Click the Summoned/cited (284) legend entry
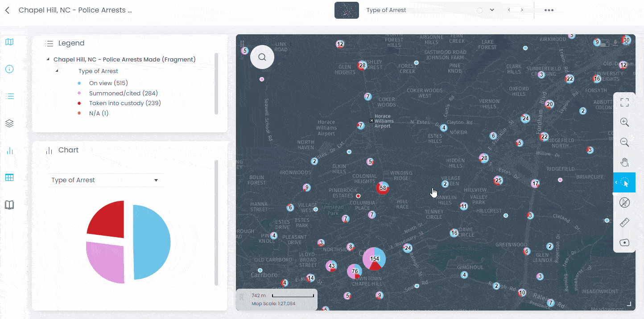This screenshot has width=644, height=319. [124, 93]
